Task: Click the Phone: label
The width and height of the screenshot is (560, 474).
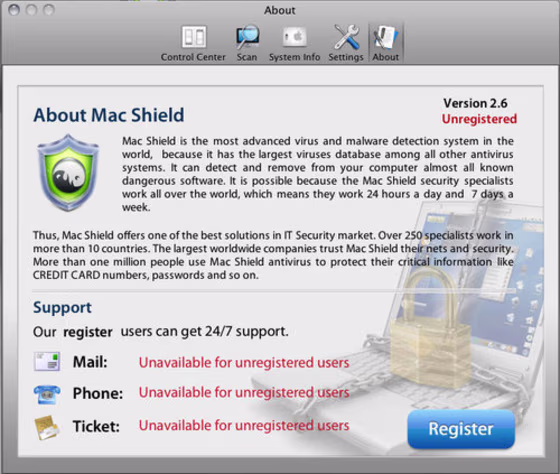Action: pyautogui.click(x=98, y=394)
